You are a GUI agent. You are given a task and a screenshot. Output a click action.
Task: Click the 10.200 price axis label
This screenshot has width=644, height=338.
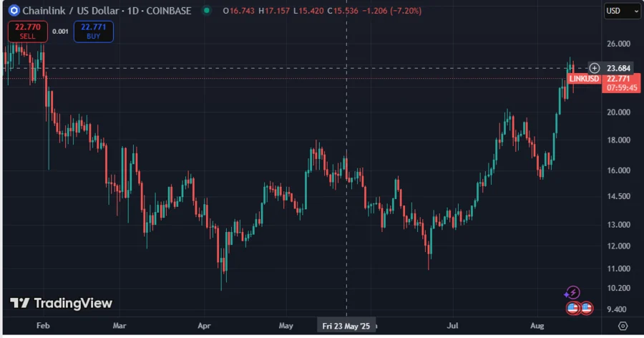(x=618, y=288)
